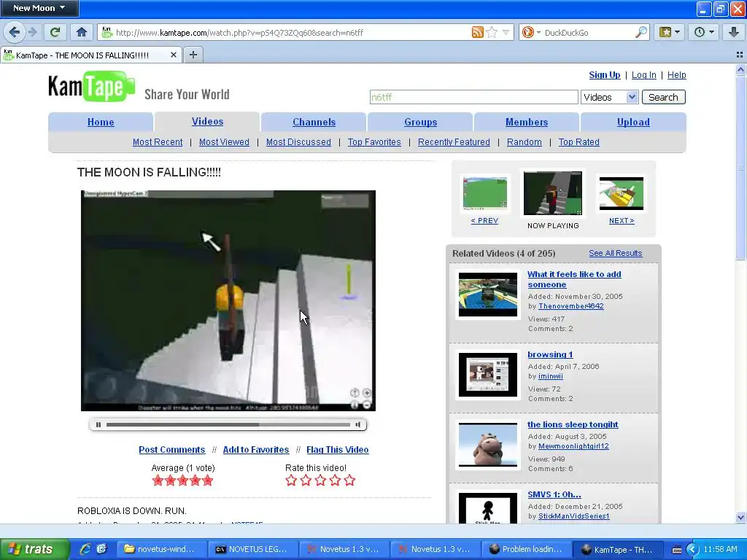Click the video player seek bar
Viewport: 747px width, 560px height.
[228, 424]
